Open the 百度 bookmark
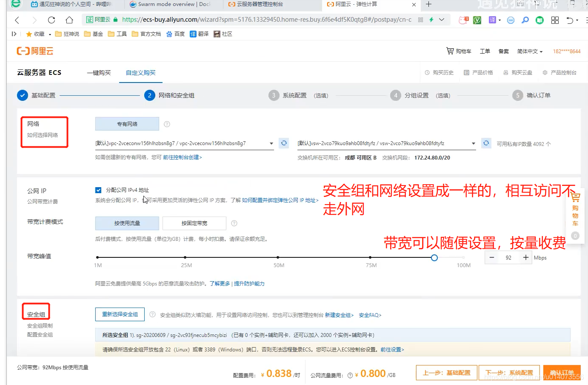This screenshot has width=588, height=385. click(175, 34)
